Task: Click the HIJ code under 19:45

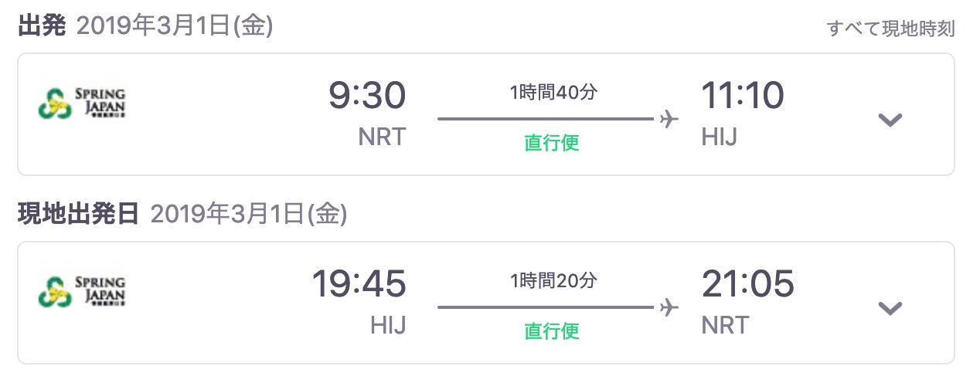Action: 388,325
